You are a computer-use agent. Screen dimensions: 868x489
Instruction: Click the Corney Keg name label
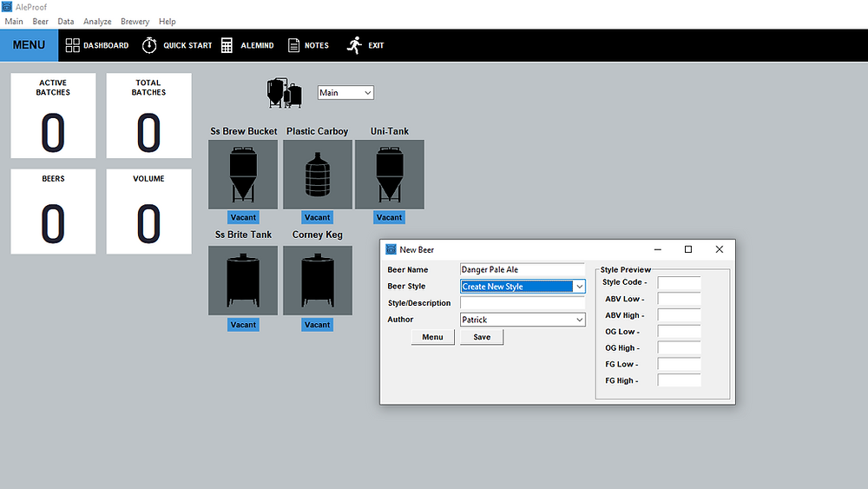coord(317,235)
